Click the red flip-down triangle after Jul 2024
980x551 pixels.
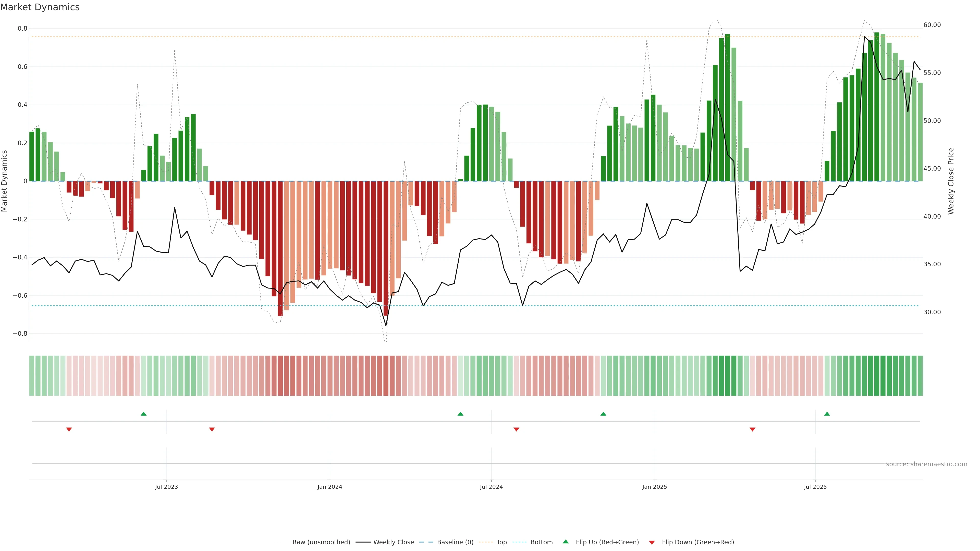(x=516, y=429)
